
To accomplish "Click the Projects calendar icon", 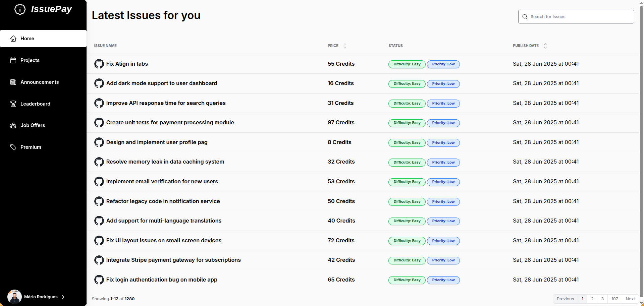I will pos(13,60).
